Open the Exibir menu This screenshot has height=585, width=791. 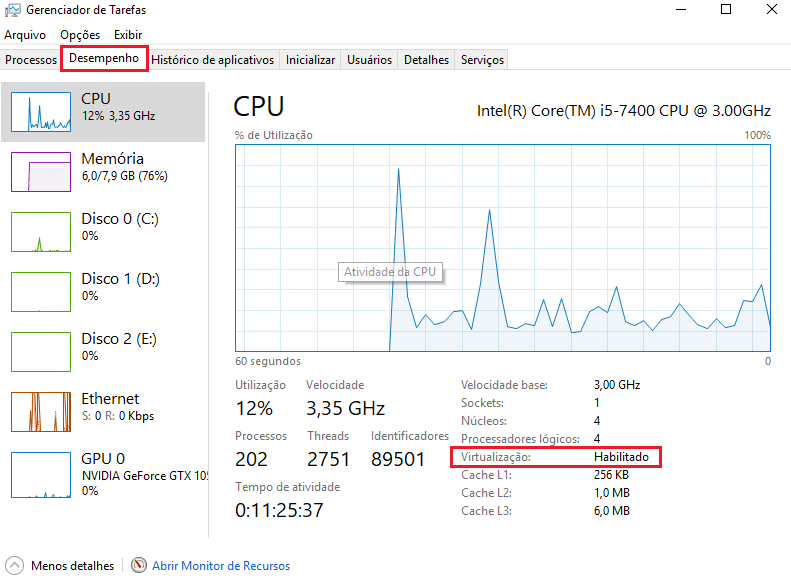coord(128,35)
